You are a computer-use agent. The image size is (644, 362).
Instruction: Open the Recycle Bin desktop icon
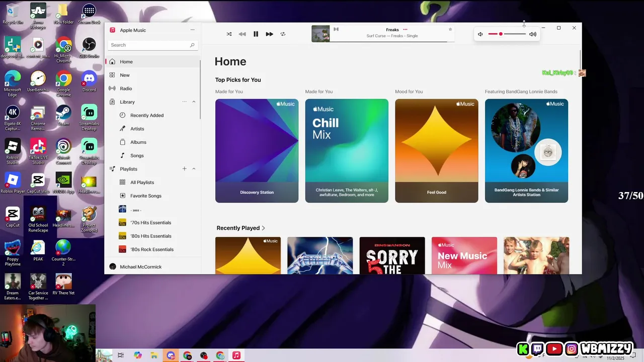pos(13,14)
